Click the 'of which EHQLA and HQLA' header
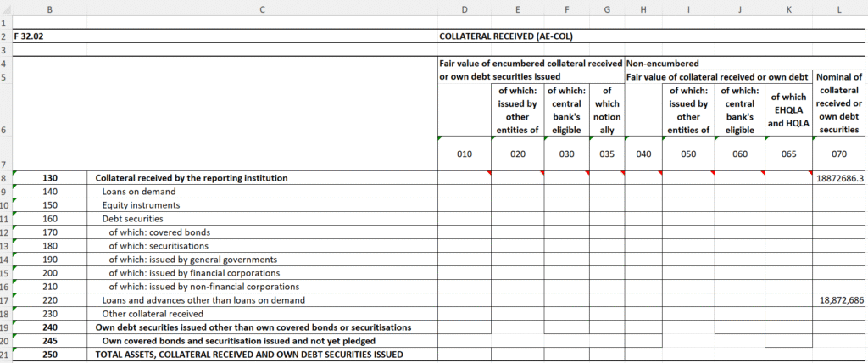The height and width of the screenshot is (363, 868). click(787, 110)
